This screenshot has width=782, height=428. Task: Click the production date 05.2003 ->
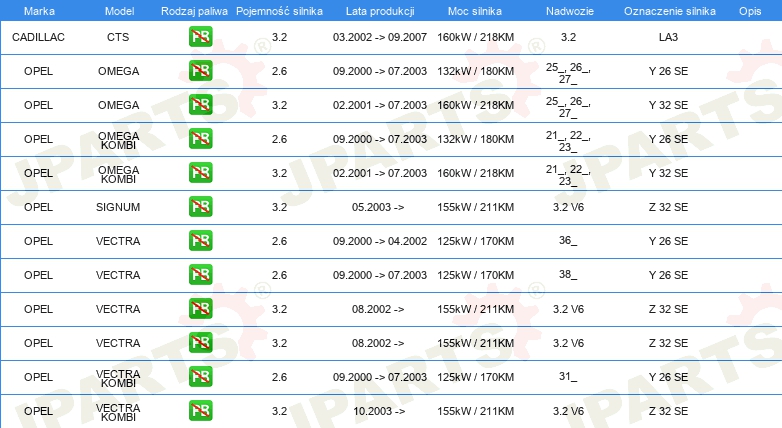[378, 207]
